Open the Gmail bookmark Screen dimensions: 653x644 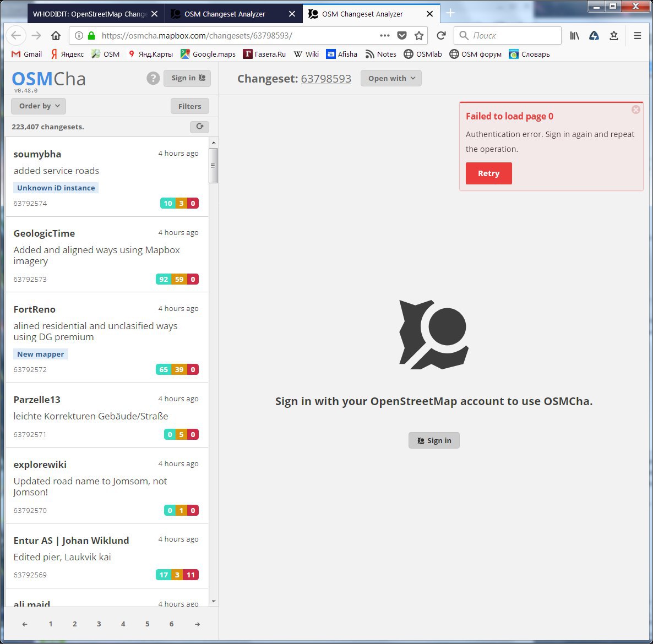point(26,54)
